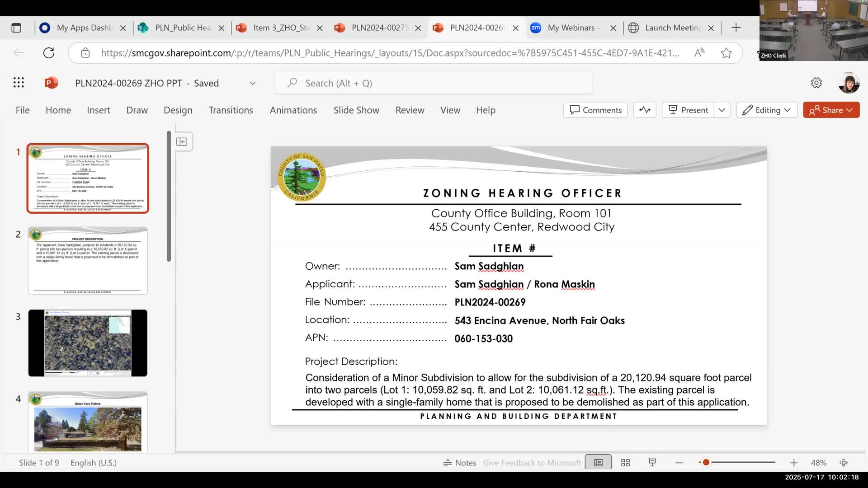Start slideshow from bottom status bar icon
Viewport: 868px width, 488px height.
click(x=652, y=462)
